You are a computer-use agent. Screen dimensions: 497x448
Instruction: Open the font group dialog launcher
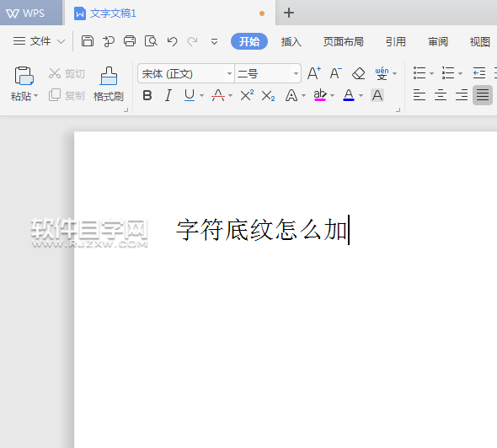point(398,110)
